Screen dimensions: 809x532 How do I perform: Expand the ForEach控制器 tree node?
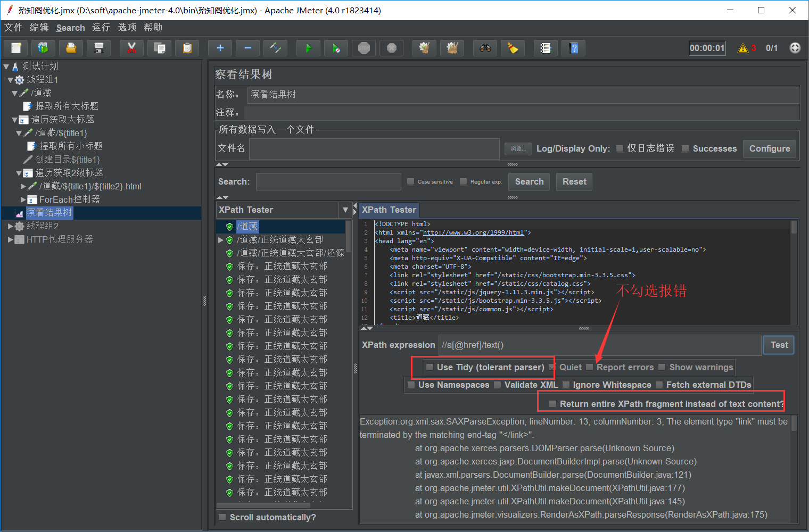(23, 199)
